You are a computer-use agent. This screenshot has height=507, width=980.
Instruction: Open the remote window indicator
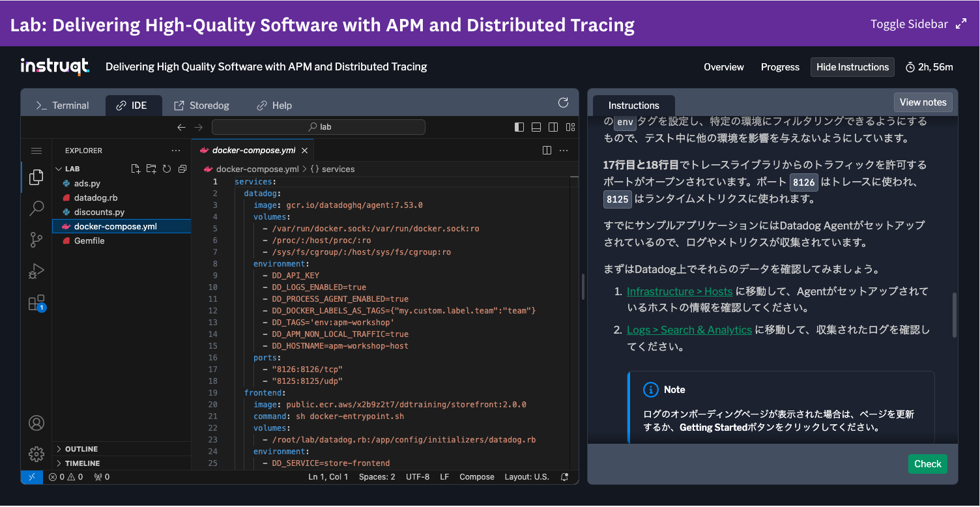pos(32,477)
